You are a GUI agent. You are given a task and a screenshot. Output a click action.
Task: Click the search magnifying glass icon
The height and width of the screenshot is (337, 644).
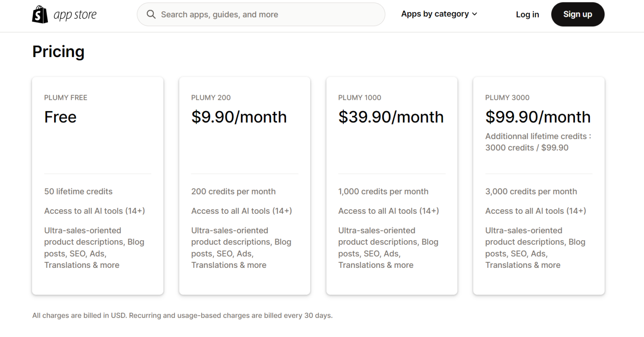coord(151,14)
